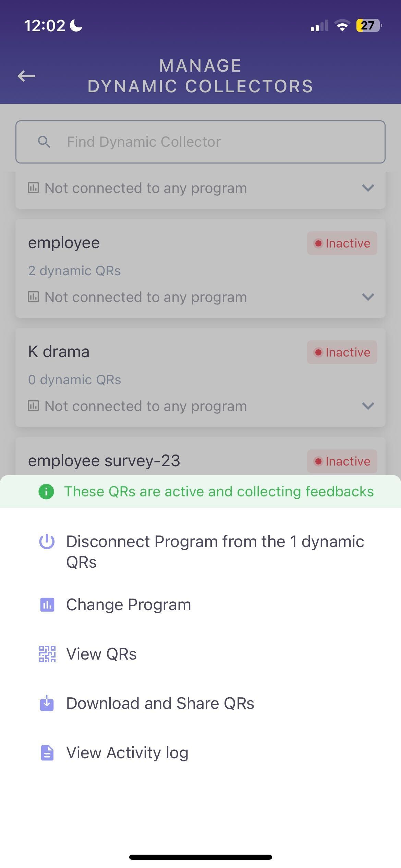Viewport: 401px width, 868px height.
Task: Expand the K drama collector chevron
Action: pos(368,406)
